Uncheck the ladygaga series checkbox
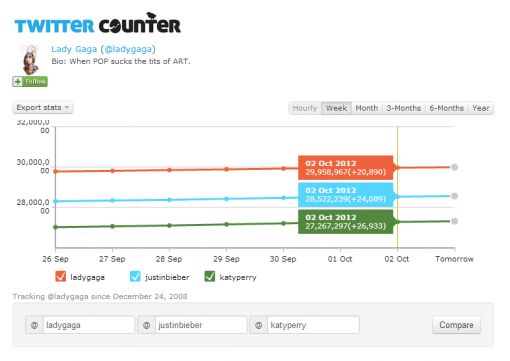Screen dimensions: 510x361 [x=61, y=276]
